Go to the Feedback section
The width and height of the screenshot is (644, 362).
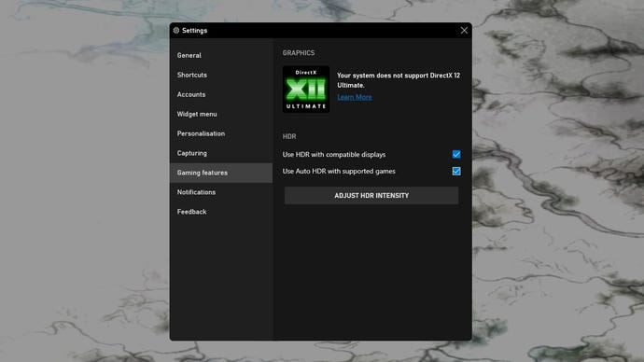pos(221,212)
